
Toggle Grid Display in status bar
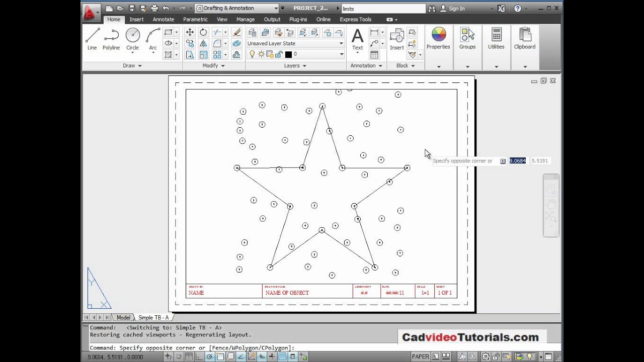coord(189,357)
